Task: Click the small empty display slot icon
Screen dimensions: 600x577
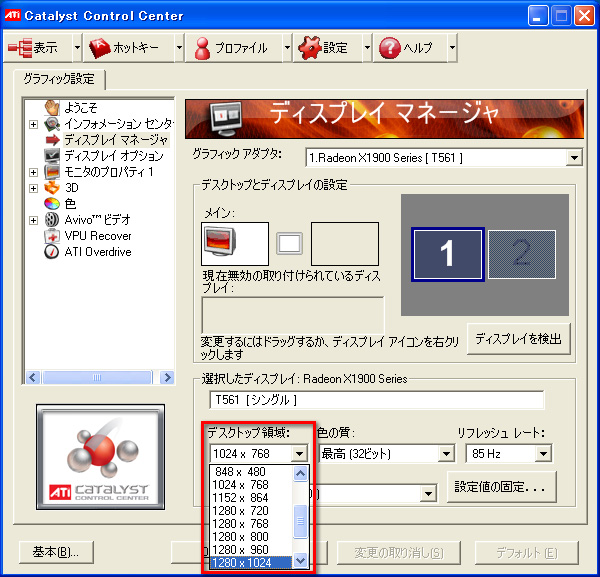Action: [289, 244]
